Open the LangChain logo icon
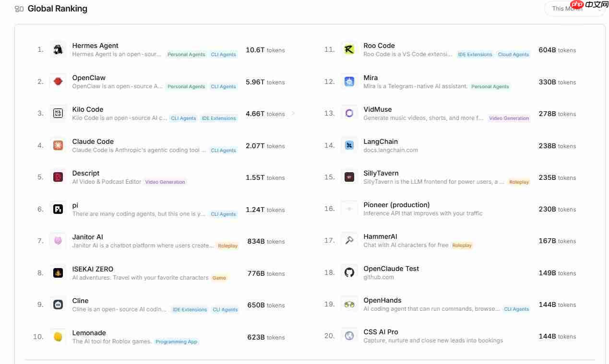Screen dimensions: 609x364 click(x=349, y=145)
